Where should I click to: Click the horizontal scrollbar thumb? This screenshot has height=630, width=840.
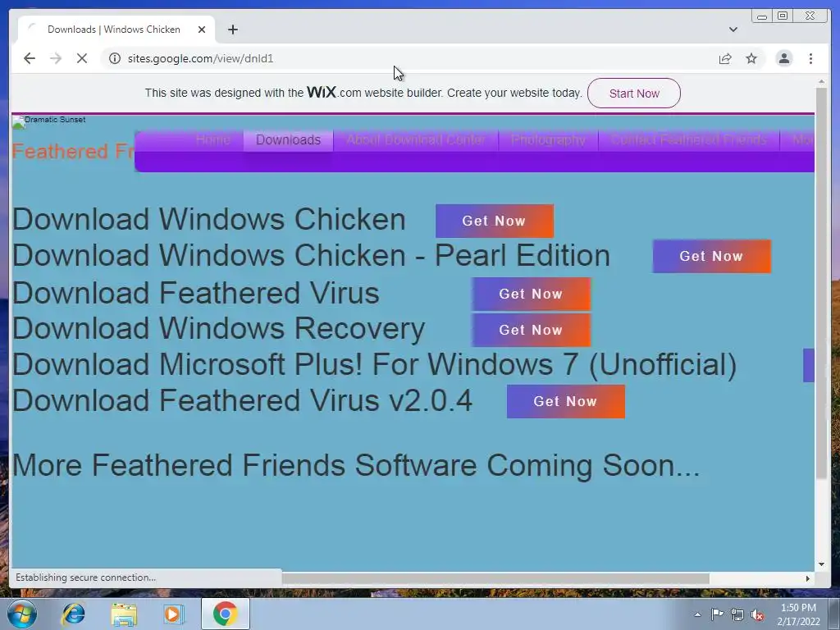[495, 578]
